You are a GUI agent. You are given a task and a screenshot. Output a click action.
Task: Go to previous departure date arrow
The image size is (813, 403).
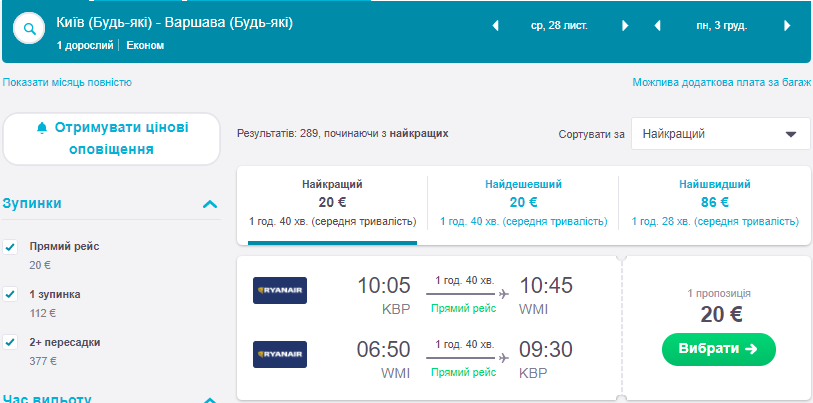click(495, 26)
